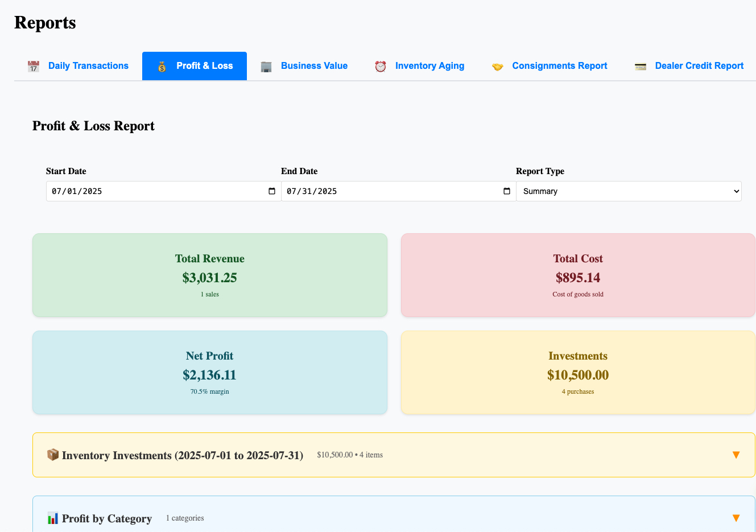The height and width of the screenshot is (532, 756).
Task: Expand Inventory Investments with the orange arrow
Action: [736, 455]
